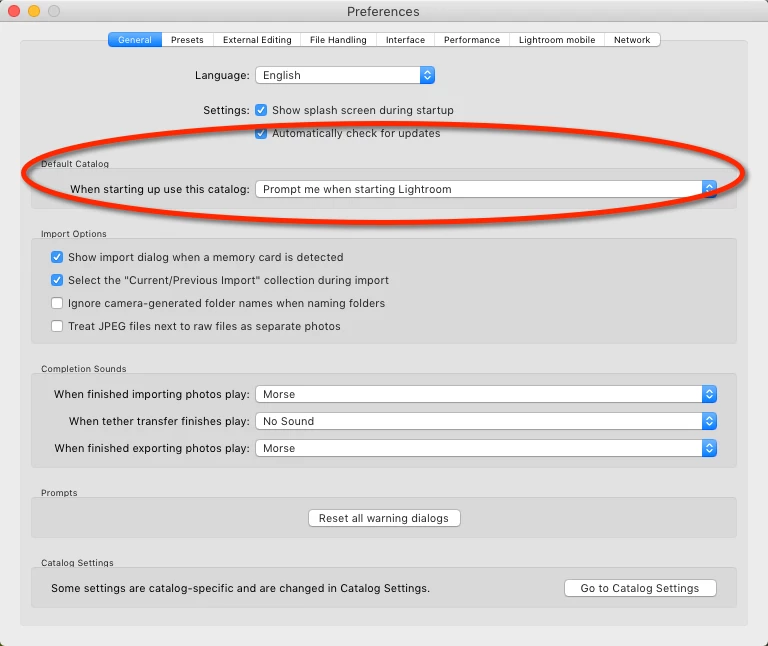
Task: Enable Treat JPEG files as separate photos
Action: tap(57, 326)
